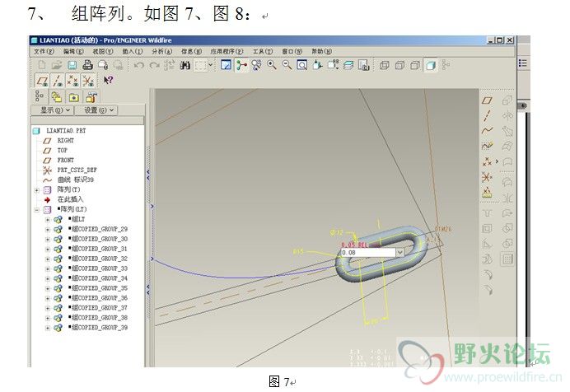Open the 文件(F) menu
This screenshot has width=570, height=392.
44,52
